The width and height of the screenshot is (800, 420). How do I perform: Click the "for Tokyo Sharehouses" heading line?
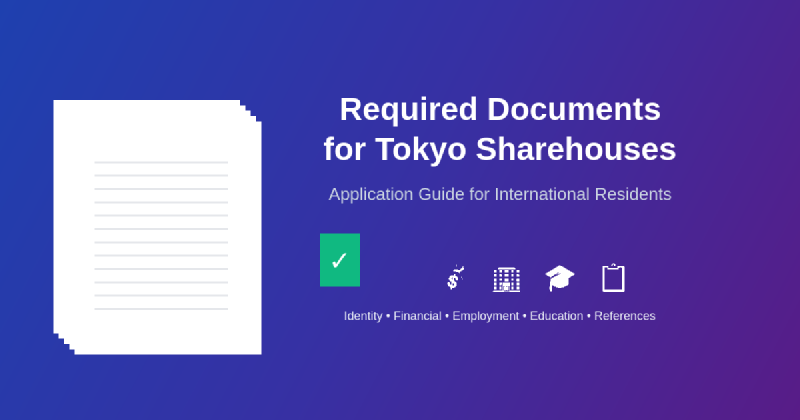(x=500, y=149)
